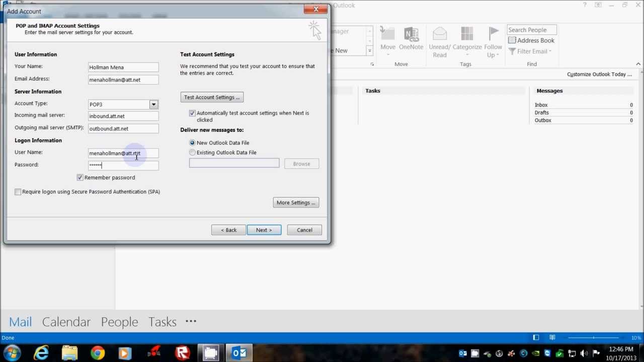Click the Password field
This screenshot has height=362, width=644.
tap(123, 165)
